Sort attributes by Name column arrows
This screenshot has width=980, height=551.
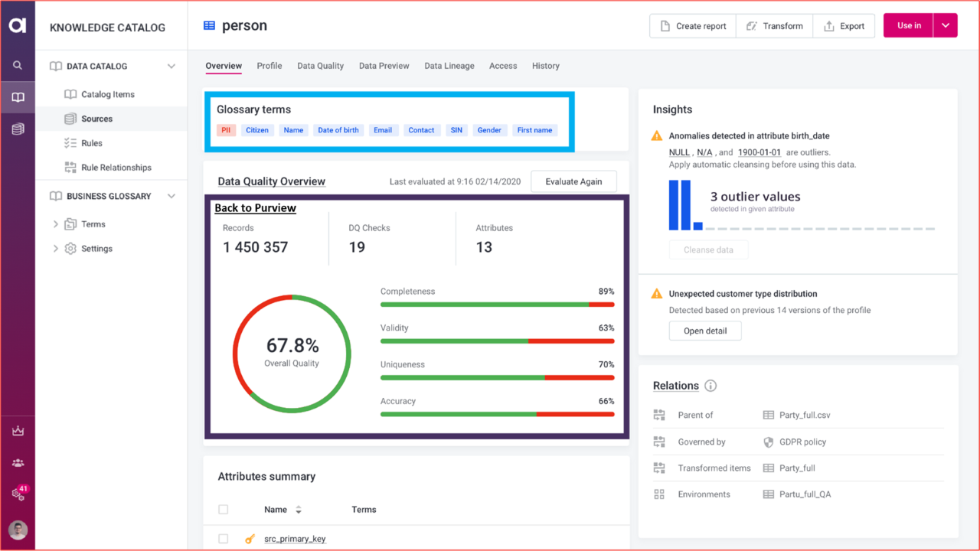tap(298, 510)
